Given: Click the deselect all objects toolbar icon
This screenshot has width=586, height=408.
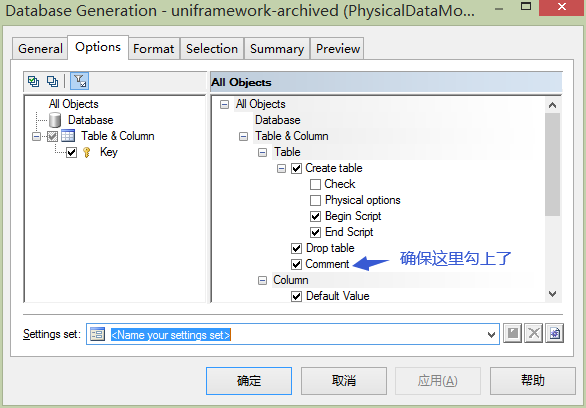Looking at the screenshot, I should click(52, 81).
